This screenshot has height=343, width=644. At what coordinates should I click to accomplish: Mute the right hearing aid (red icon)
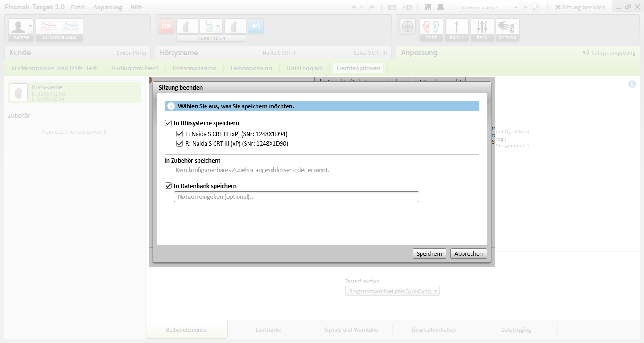click(166, 26)
